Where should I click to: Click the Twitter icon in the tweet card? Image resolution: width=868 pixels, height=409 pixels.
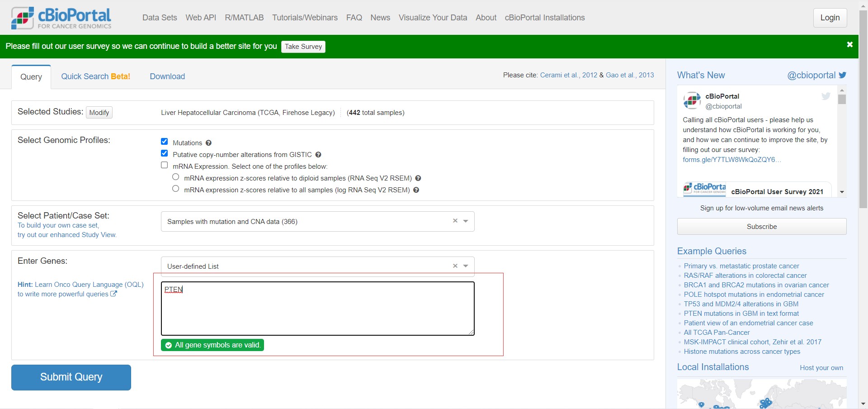point(826,96)
